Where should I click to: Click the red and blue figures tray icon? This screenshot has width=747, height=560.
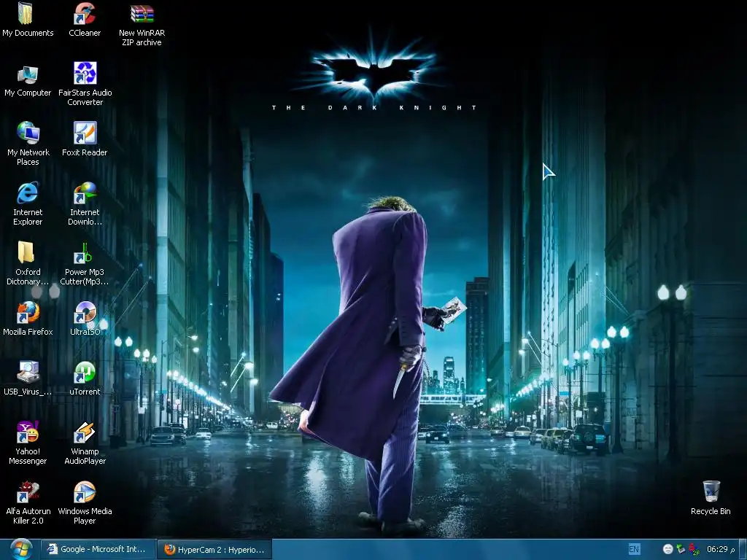[x=694, y=549]
